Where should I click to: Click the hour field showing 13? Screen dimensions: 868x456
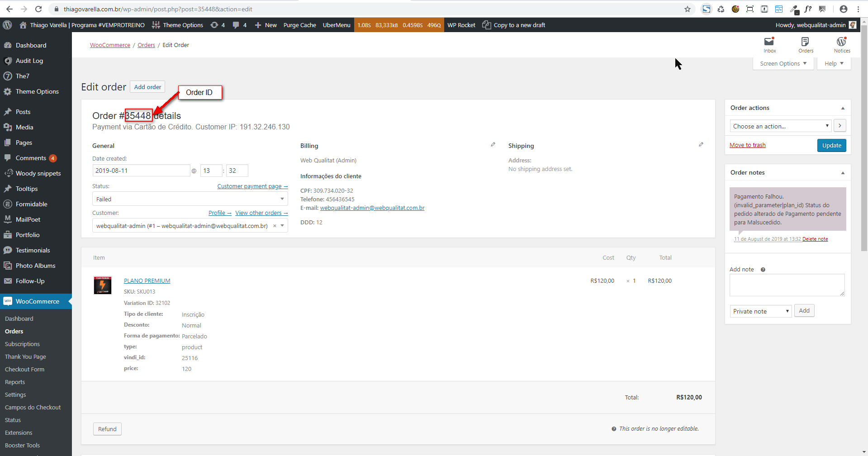pyautogui.click(x=211, y=171)
